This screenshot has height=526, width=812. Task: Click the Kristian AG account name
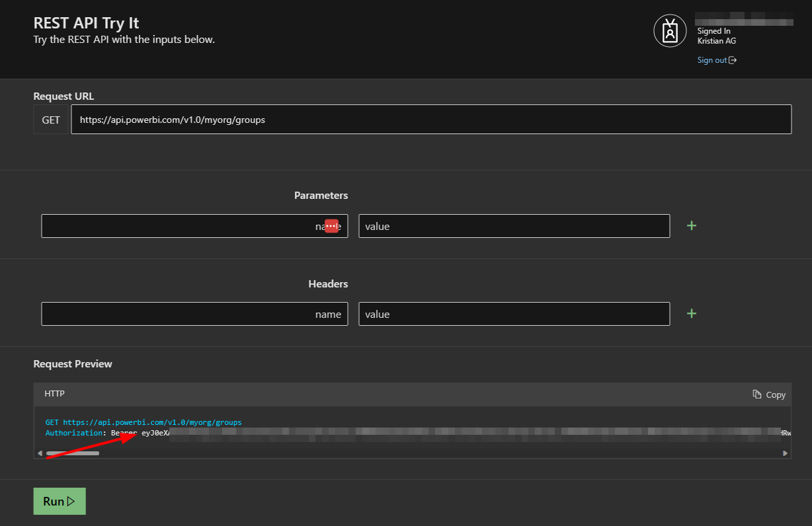(x=717, y=41)
